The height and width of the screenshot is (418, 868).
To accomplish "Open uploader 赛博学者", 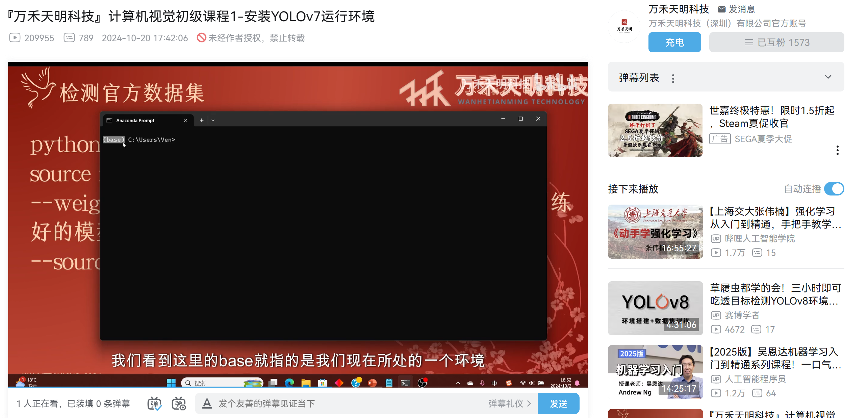I will (742, 315).
